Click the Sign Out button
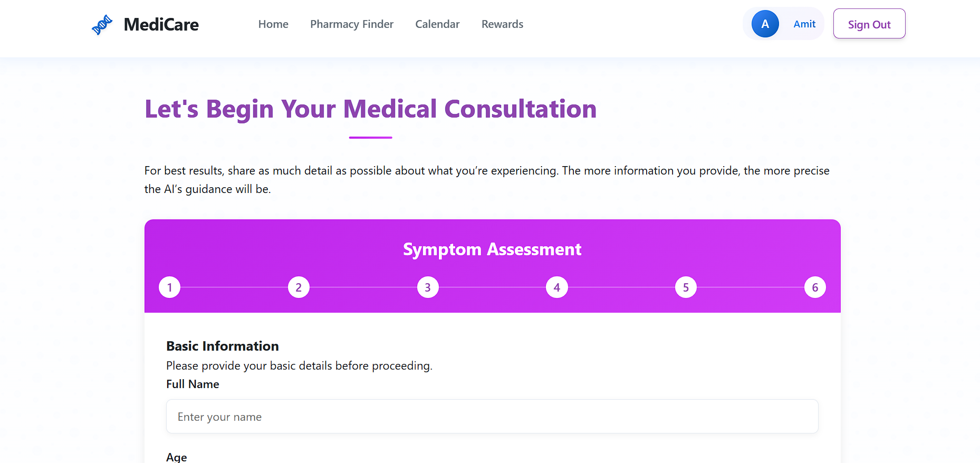The width and height of the screenshot is (980, 463). pos(869,24)
